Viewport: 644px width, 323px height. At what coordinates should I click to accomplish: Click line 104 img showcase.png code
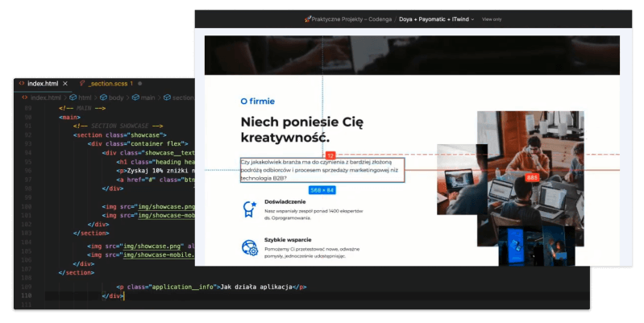point(141,246)
